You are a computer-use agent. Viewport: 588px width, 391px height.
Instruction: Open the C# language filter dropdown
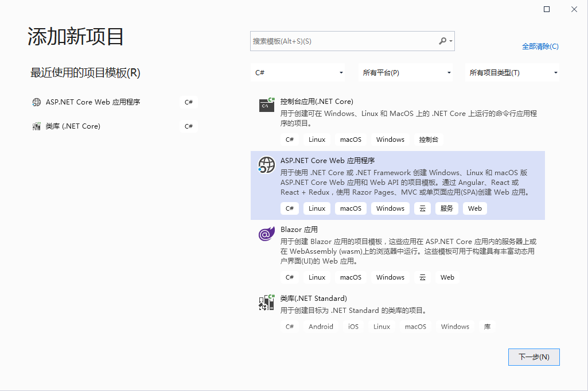[x=298, y=72]
